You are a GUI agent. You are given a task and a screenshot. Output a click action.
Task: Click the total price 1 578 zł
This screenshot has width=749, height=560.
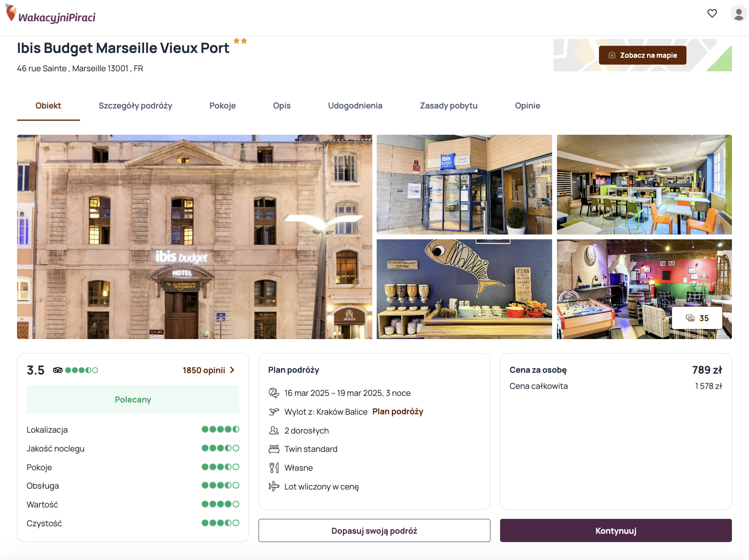[708, 386]
